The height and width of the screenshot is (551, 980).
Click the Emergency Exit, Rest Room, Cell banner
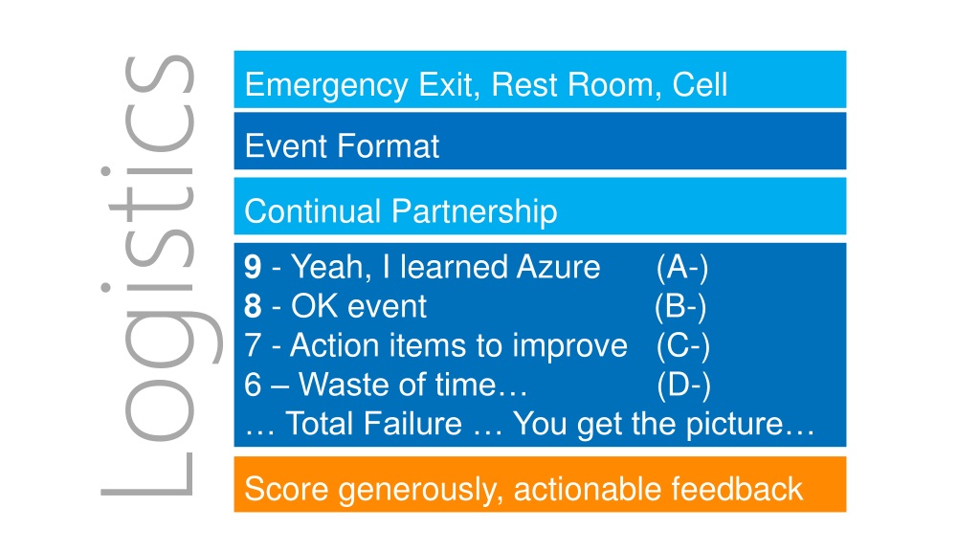[x=540, y=79]
